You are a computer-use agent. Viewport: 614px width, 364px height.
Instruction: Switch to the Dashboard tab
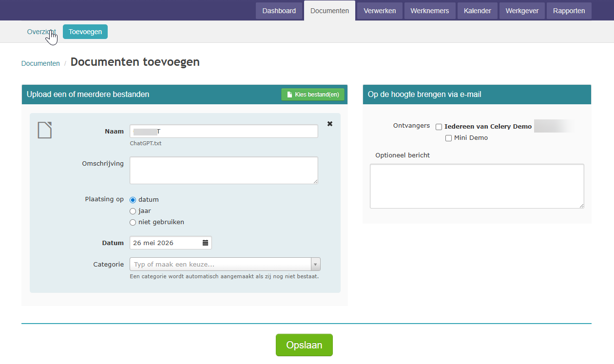tap(279, 11)
